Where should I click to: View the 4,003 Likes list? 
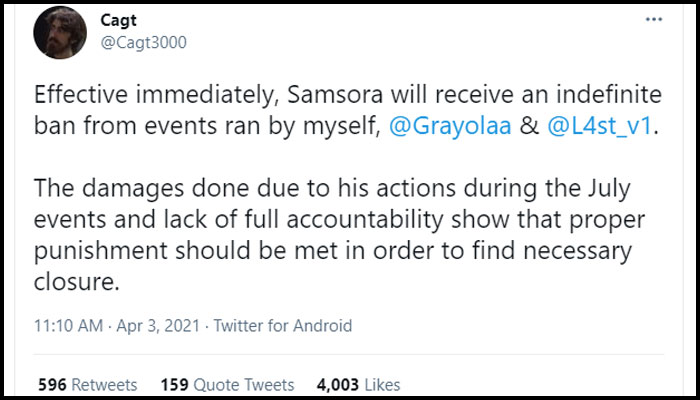[358, 384]
